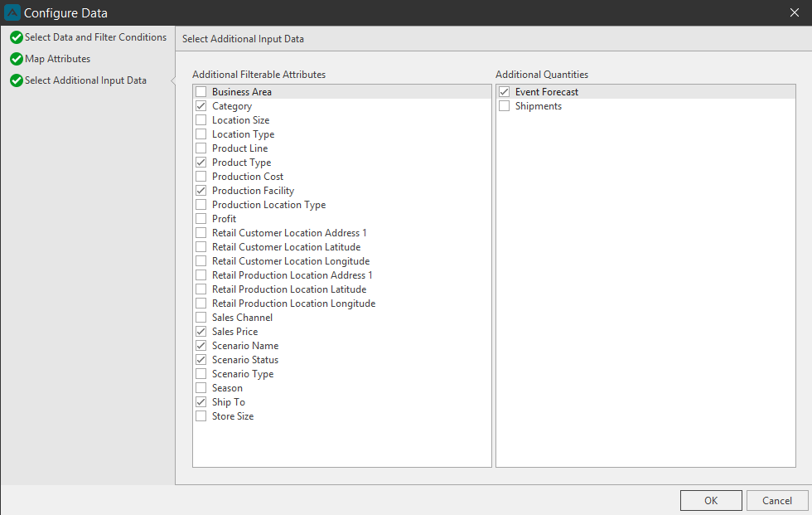Image resolution: width=812 pixels, height=515 pixels.
Task: Enable the Scenario Type checkbox
Action: (201, 374)
